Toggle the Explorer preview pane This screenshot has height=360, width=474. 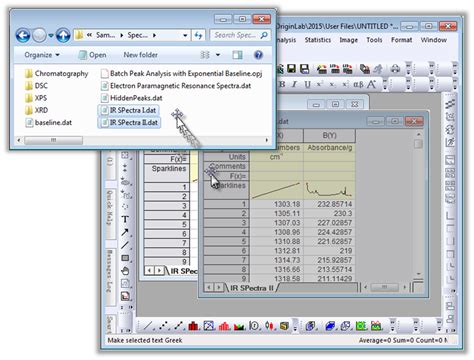click(x=238, y=55)
